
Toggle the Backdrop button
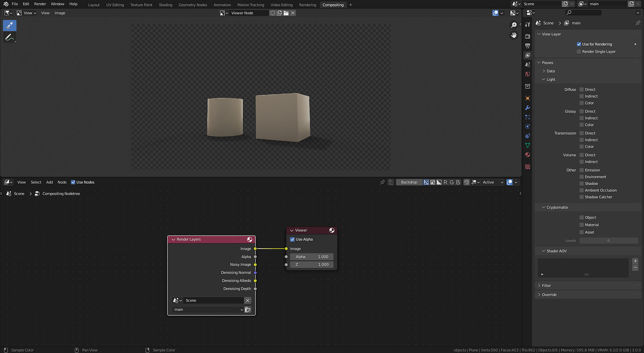coord(409,182)
